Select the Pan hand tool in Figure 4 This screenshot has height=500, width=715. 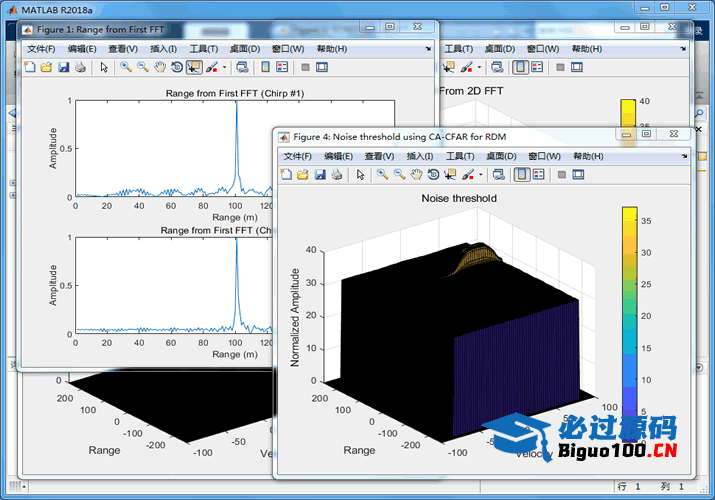click(x=416, y=175)
